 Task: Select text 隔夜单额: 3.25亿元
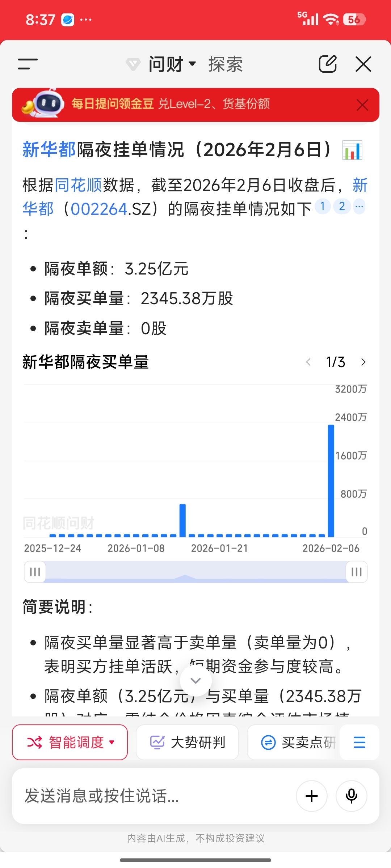tap(116, 269)
